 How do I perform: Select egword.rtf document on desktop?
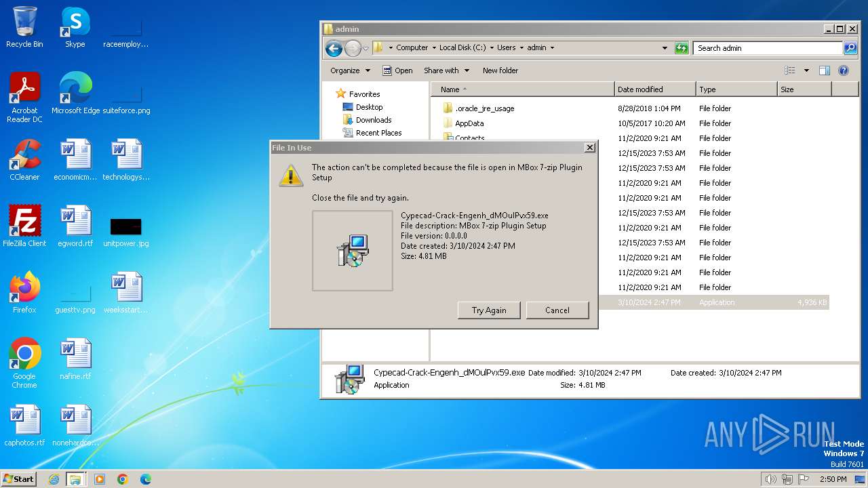(x=75, y=226)
